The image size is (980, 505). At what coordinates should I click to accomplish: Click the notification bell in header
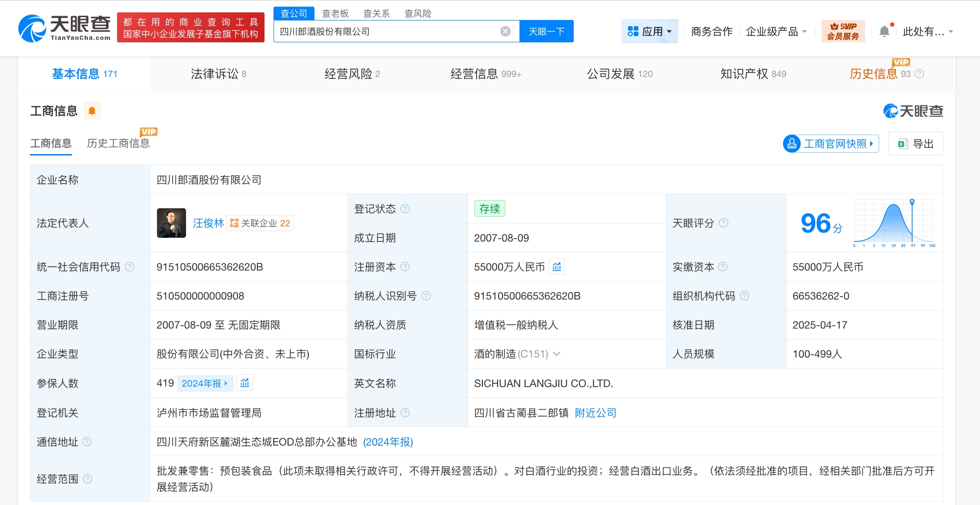(884, 31)
